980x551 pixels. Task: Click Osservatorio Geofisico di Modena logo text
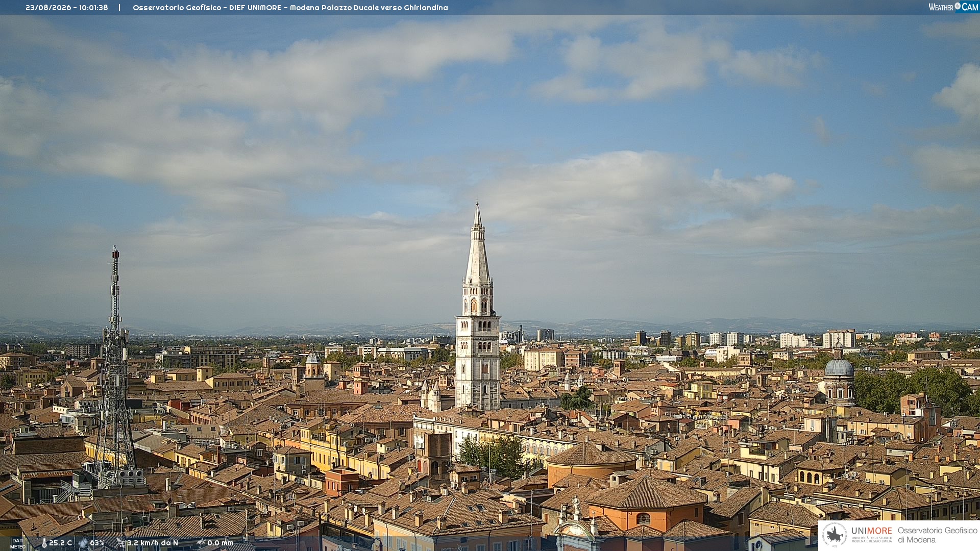[x=937, y=535]
